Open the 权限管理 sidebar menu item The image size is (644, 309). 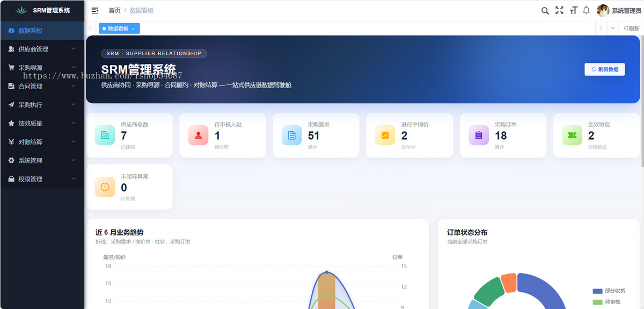(x=42, y=179)
